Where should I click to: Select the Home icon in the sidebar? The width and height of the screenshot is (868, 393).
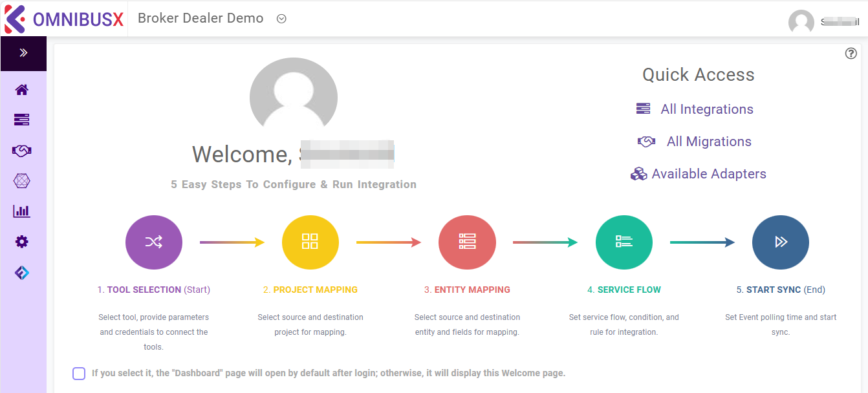21,90
